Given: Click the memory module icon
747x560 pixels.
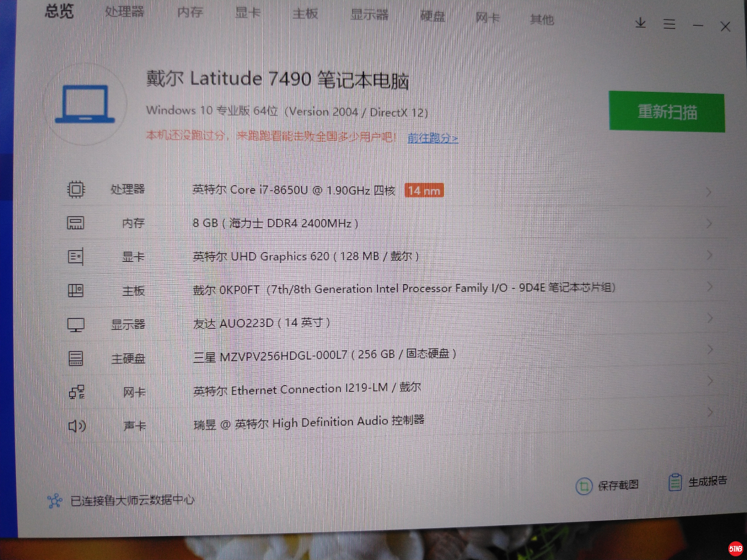Looking at the screenshot, I should pyautogui.click(x=75, y=223).
